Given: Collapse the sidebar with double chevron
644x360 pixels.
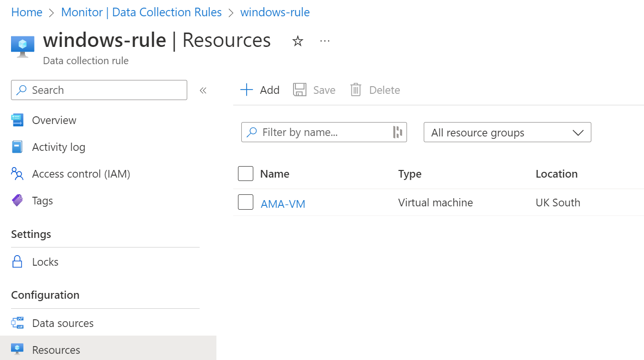Looking at the screenshot, I should (203, 90).
